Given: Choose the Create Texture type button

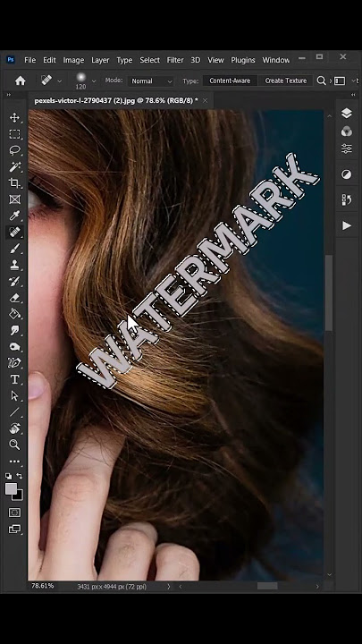Looking at the screenshot, I should pos(286,80).
